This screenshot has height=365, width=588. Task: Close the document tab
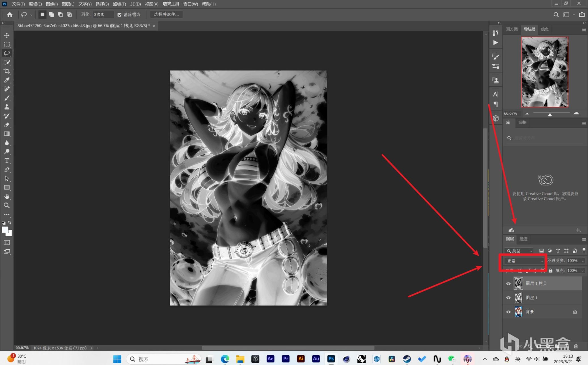(x=154, y=26)
